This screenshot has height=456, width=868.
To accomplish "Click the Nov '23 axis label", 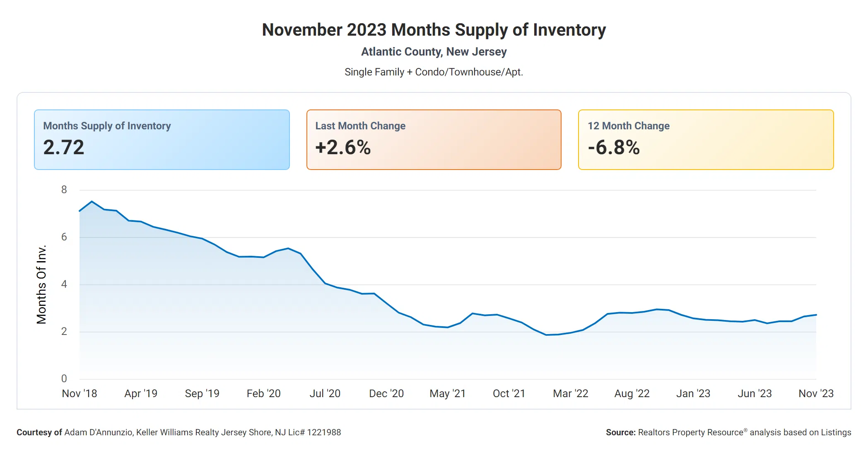I will click(x=816, y=393).
